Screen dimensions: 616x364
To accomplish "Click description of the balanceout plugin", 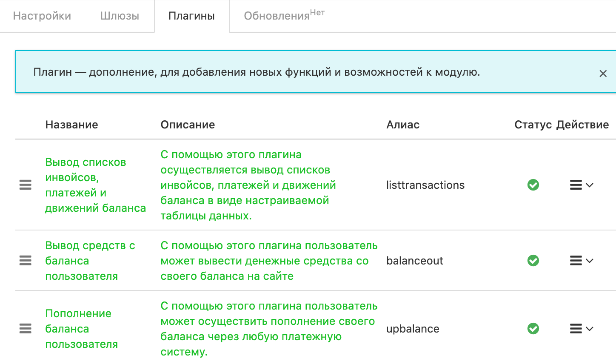I will coord(269,261).
